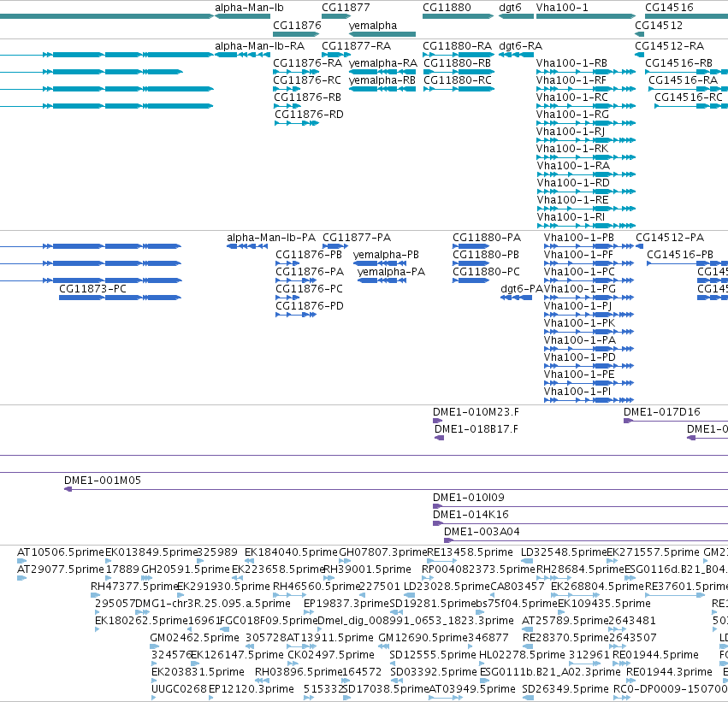This screenshot has height=702, width=728.
Task: Select EST HL02278.5prime
Action: coord(522,655)
